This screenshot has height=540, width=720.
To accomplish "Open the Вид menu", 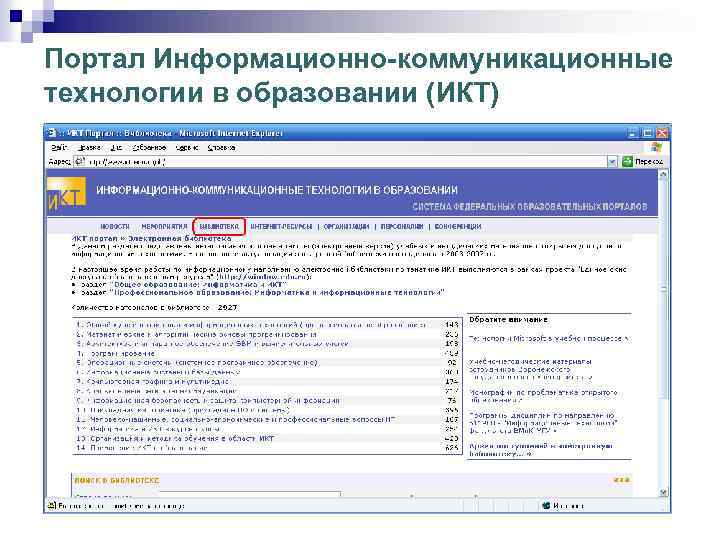I will (x=116, y=147).
